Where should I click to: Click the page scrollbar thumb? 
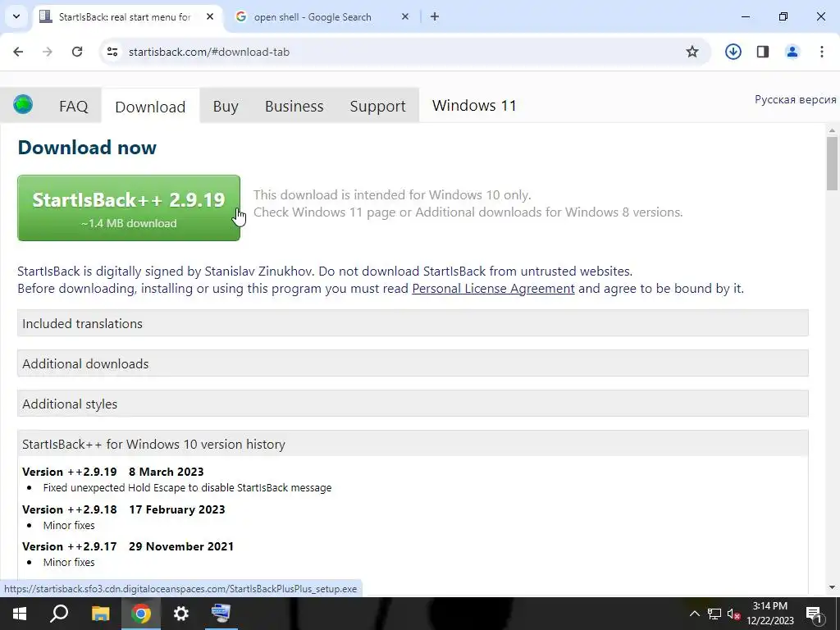coord(832,163)
